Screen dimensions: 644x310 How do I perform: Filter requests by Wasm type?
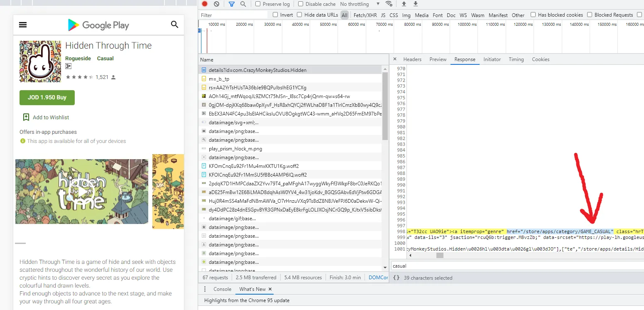coord(477,15)
